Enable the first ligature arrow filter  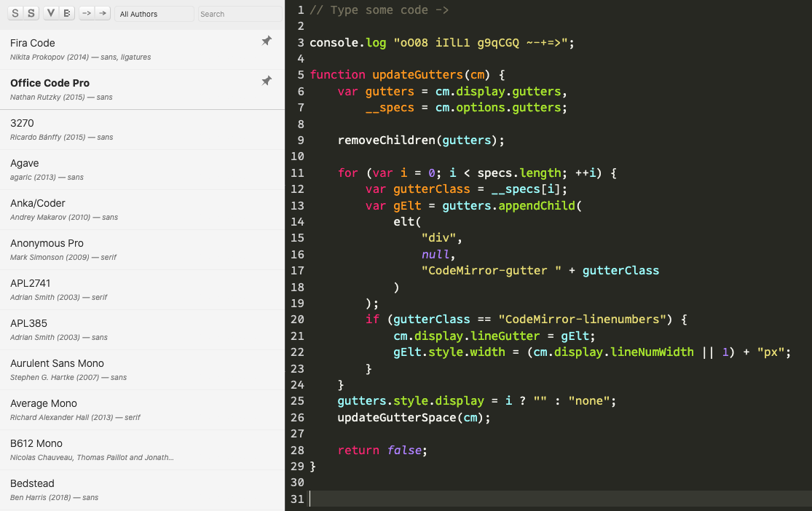pyautogui.click(x=84, y=12)
